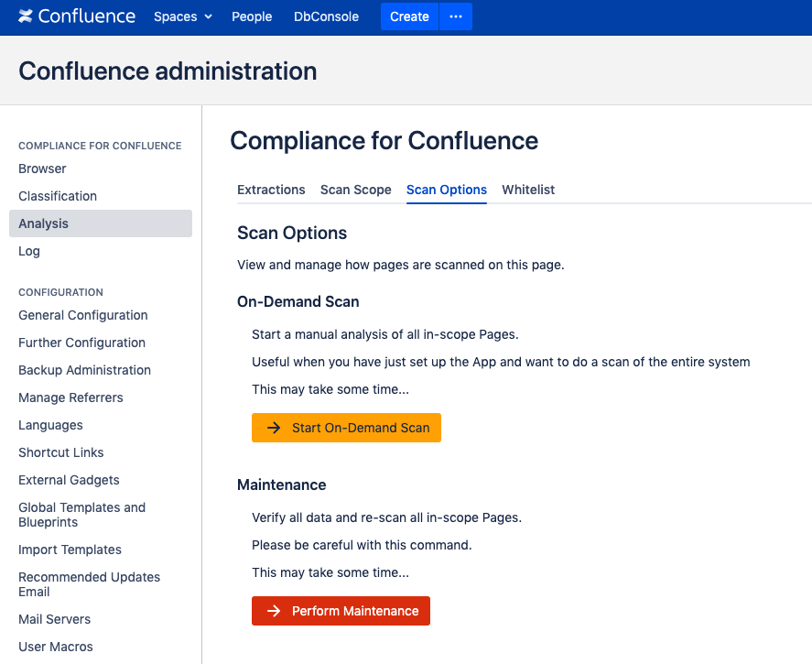Select Analysis in the sidebar
The height and width of the screenshot is (664, 812).
[44, 223]
